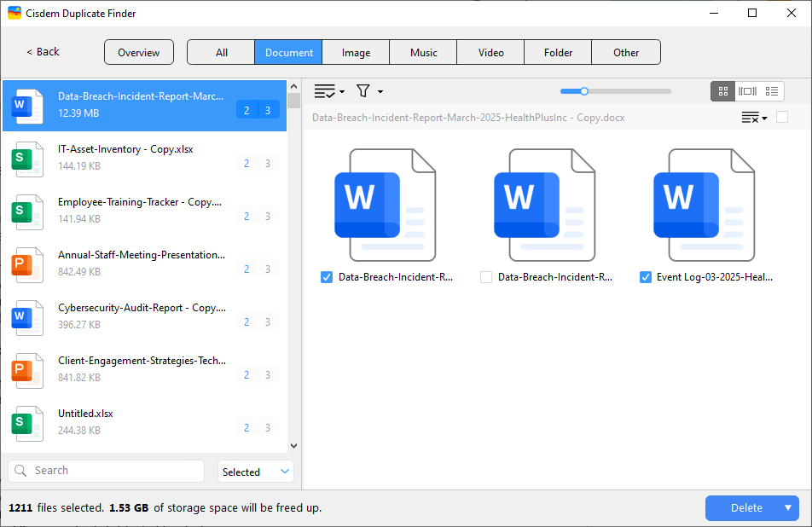812x527 pixels.
Task: Switch to grid view mode
Action: [x=722, y=91]
